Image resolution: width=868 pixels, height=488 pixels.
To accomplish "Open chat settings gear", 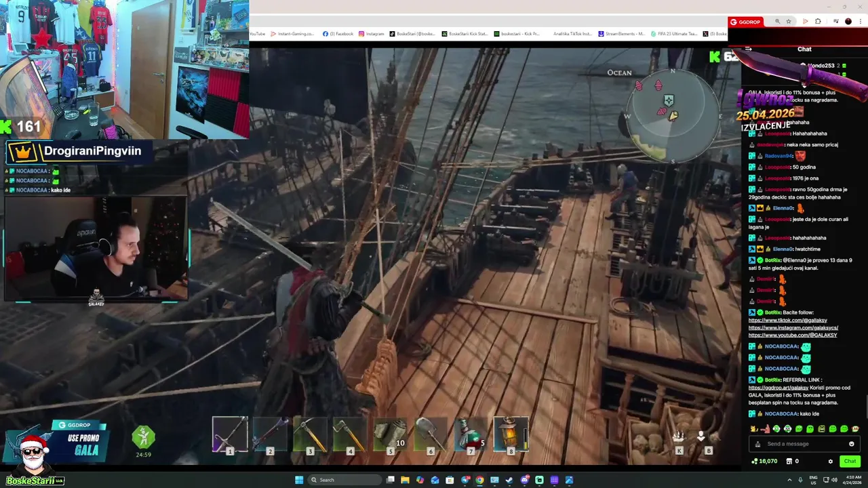I will point(831,462).
